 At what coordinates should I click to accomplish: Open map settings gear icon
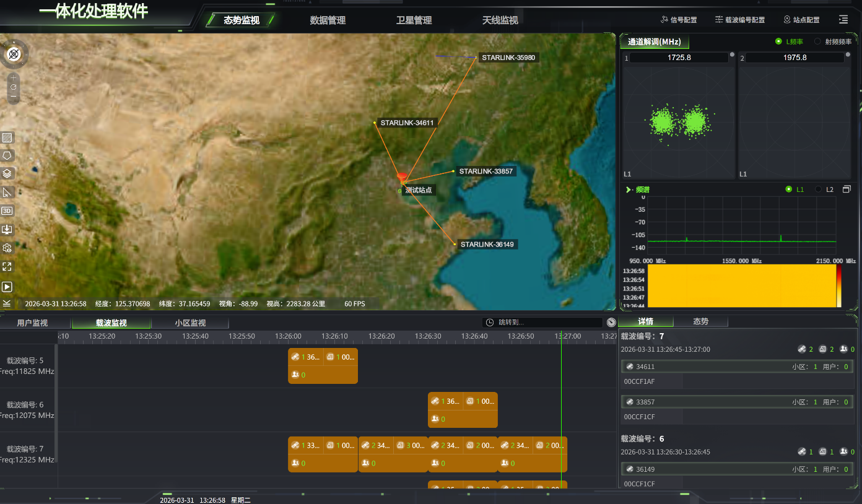click(7, 248)
